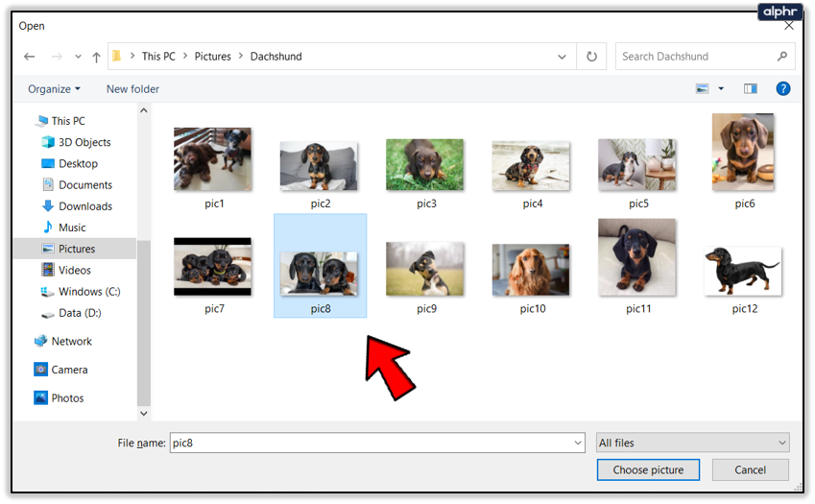Click the search magnifier icon
Viewport: 815px width, 504px height.
click(782, 56)
